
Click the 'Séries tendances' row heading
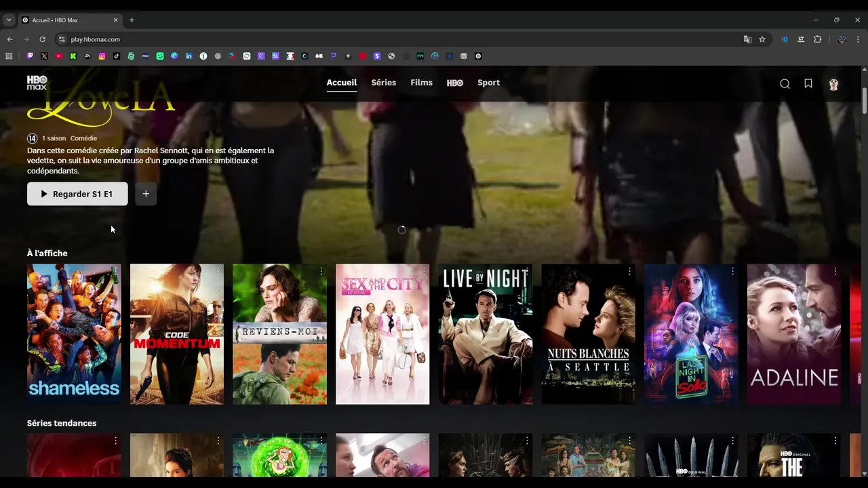[62, 423]
